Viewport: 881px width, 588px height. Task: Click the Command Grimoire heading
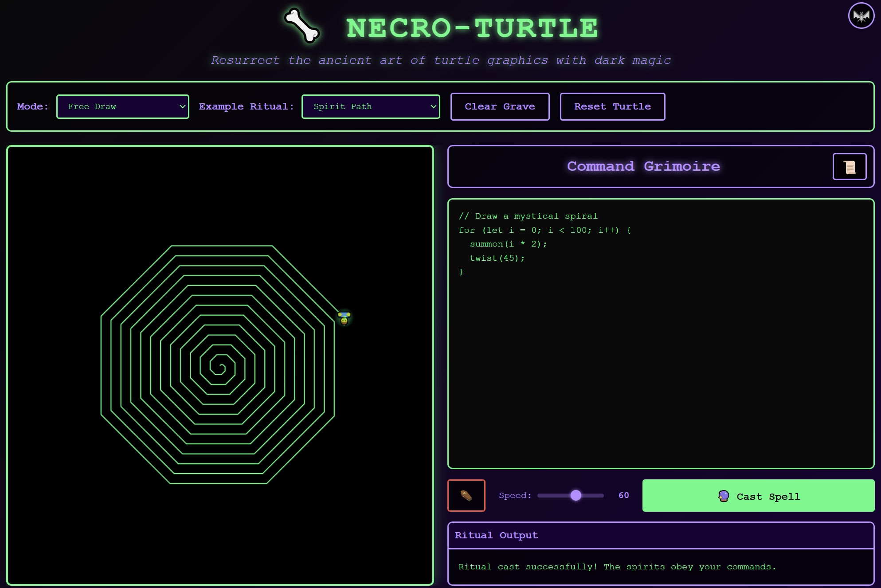coord(643,166)
